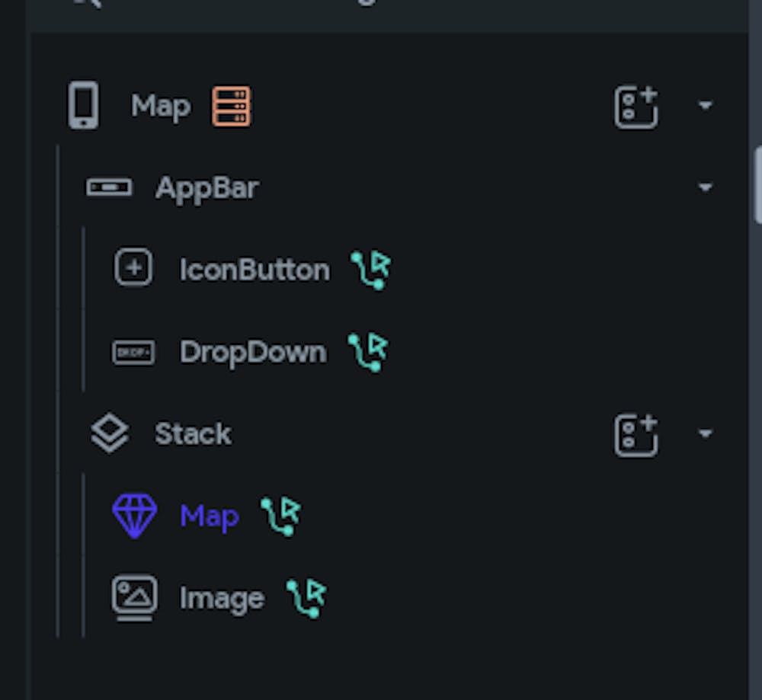The height and width of the screenshot is (700, 762).
Task: Click the purple diamond component icon
Action: (135, 516)
